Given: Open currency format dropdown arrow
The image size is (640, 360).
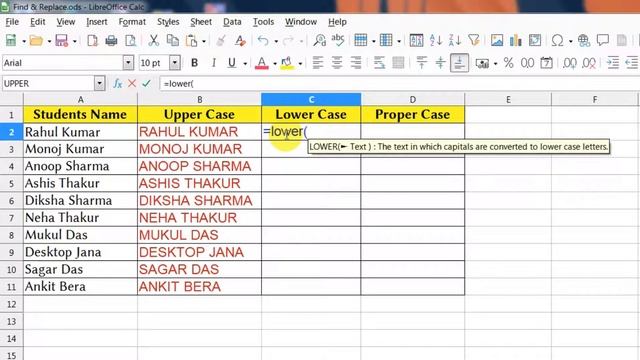Looking at the screenshot, I should 495,63.
